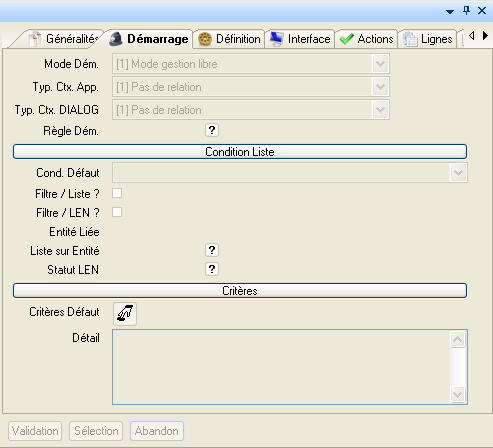
Task: Click the question mark next to Statut LEN
Action: [x=212, y=269]
